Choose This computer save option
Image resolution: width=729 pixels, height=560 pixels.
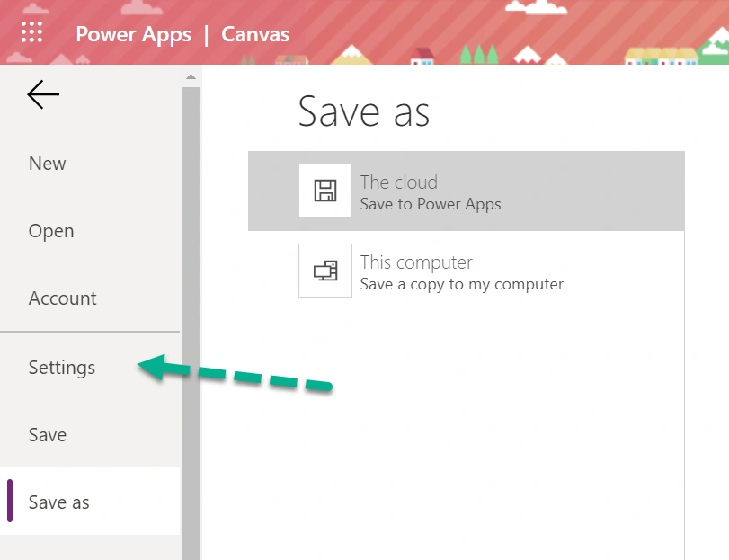pos(466,271)
